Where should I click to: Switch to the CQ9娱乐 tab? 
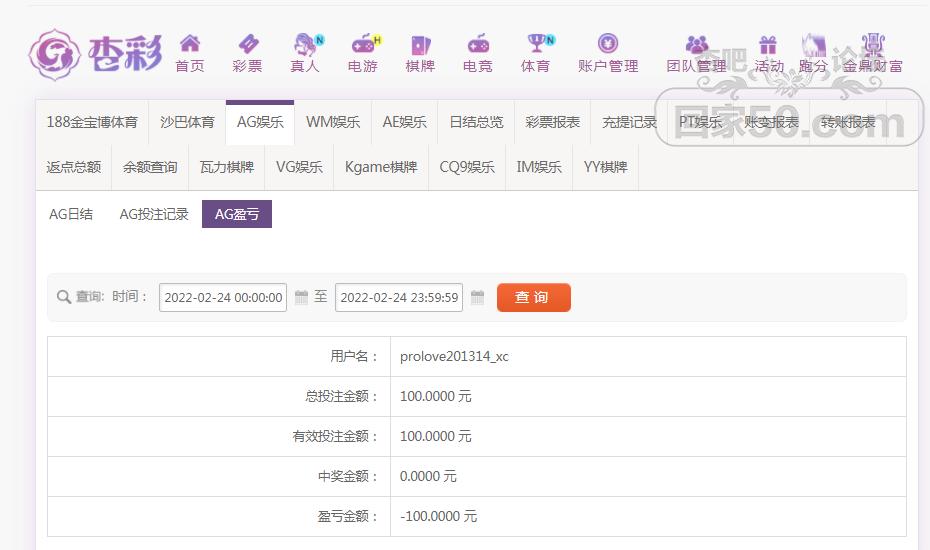coord(467,167)
